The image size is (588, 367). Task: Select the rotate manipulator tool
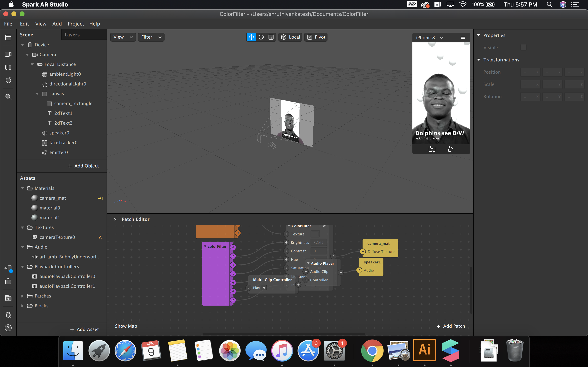click(261, 37)
